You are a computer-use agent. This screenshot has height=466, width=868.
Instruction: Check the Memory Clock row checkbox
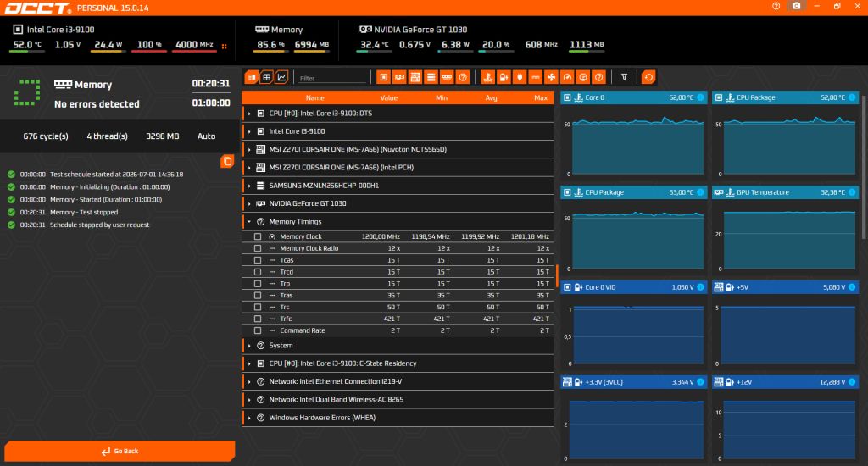tap(258, 236)
